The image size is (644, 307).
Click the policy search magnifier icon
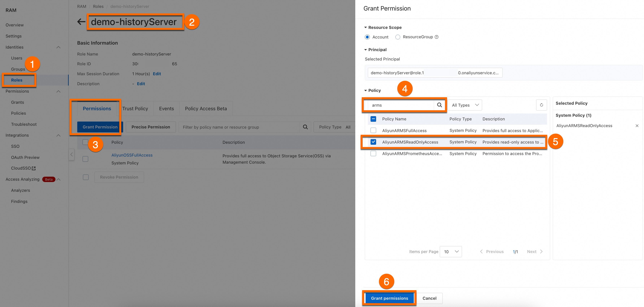click(439, 105)
